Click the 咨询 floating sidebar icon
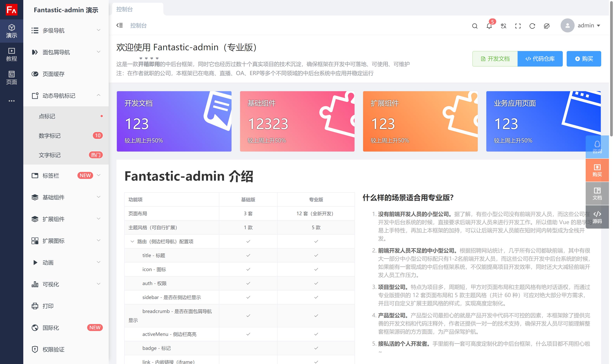This screenshot has width=614, height=364. tap(597, 147)
